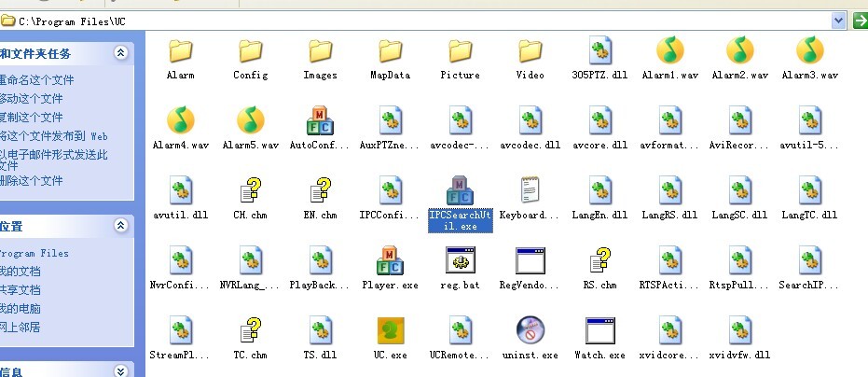Screen dimensions: 868x377
Task: Select the RegVendo... window icon
Action: click(530, 260)
